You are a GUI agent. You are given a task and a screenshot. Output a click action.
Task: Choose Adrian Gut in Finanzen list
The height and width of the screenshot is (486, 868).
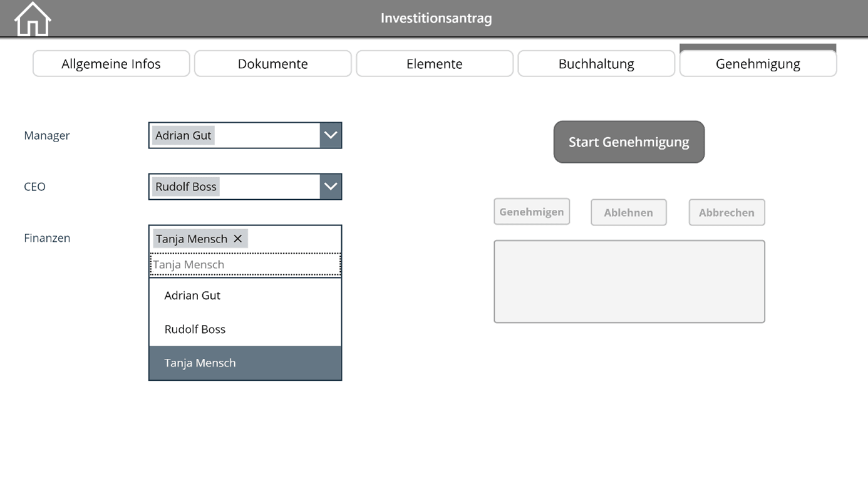pos(245,296)
